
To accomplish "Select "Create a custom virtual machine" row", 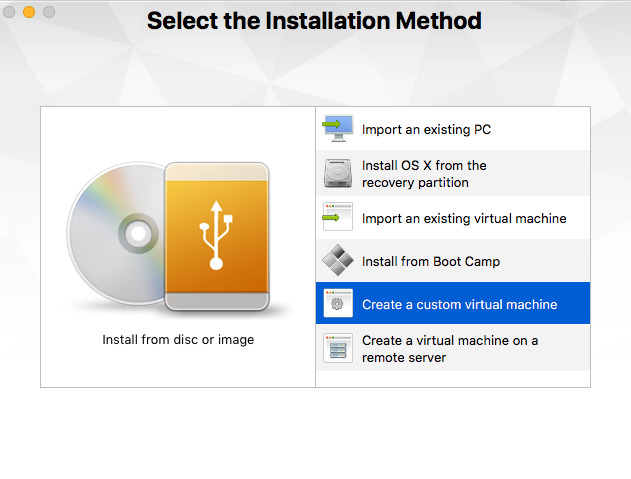I will [459, 305].
